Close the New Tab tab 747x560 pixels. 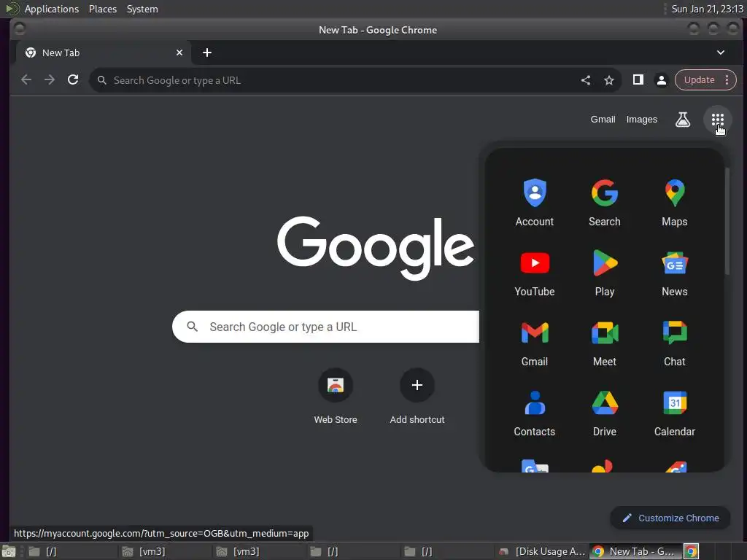pos(179,52)
